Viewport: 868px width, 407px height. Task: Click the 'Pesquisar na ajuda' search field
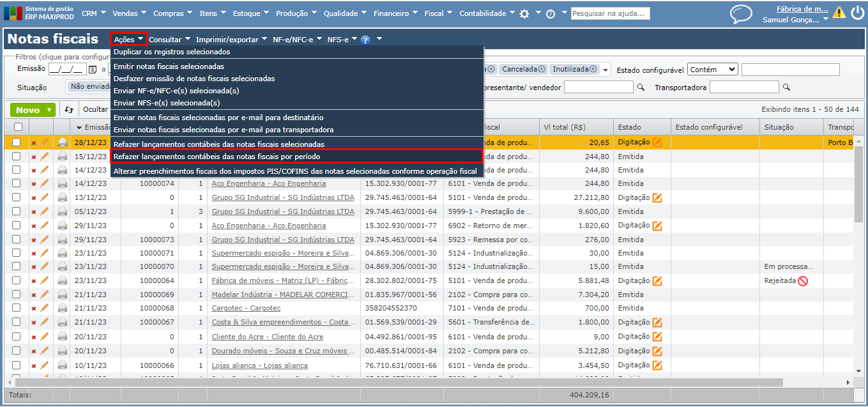(x=610, y=13)
